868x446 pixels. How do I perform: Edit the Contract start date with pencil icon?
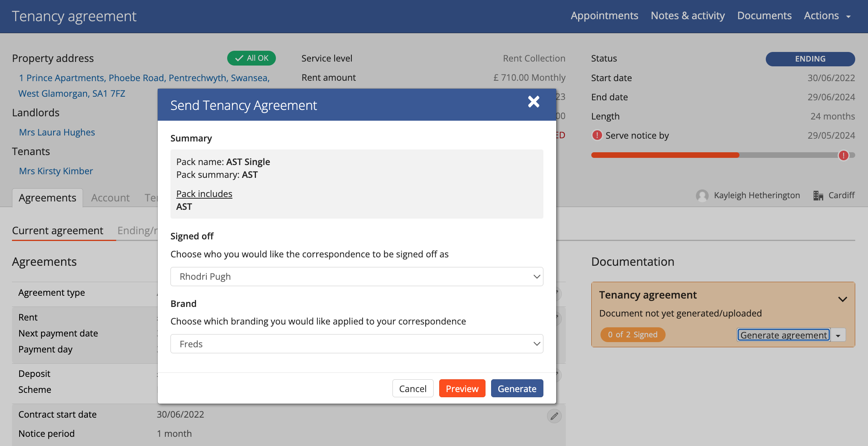554,416
